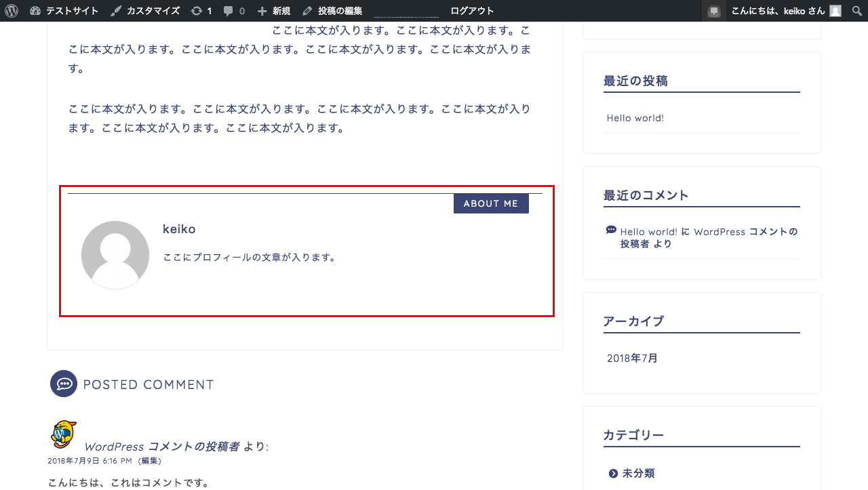Click the POSTED COMMENT bubble icon
This screenshot has height=490, width=868.
pyautogui.click(x=64, y=384)
